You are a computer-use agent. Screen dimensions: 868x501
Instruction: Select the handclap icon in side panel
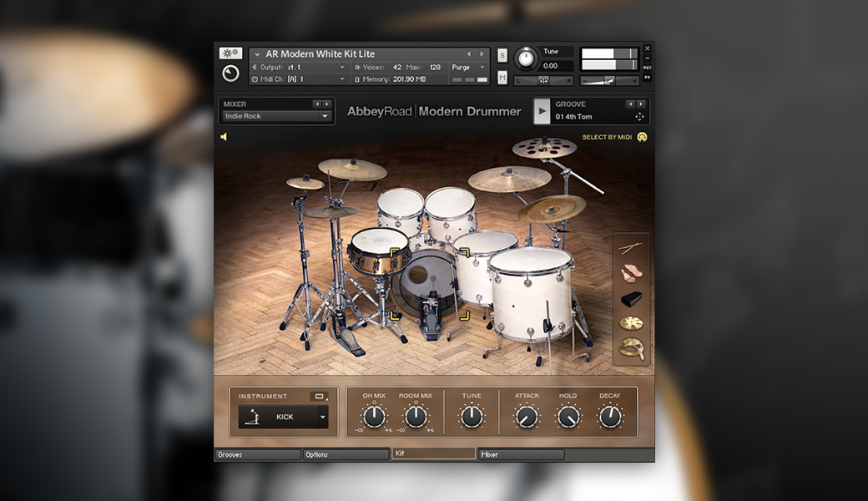630,274
